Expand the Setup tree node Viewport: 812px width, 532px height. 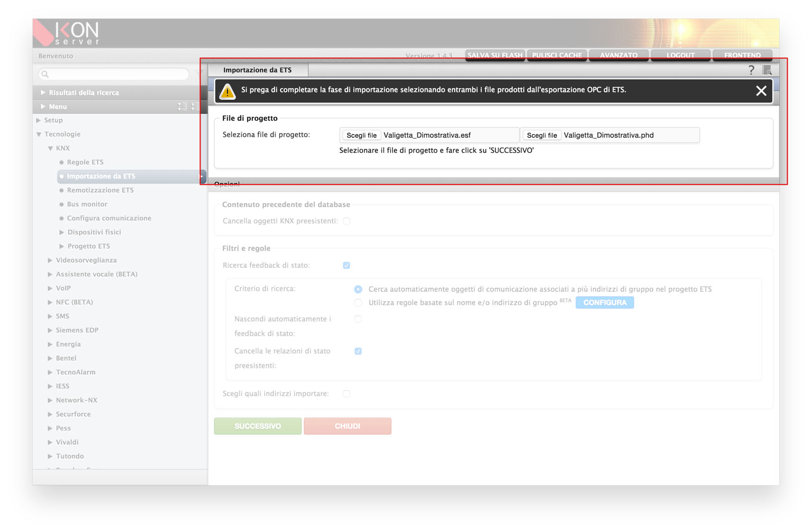[x=39, y=120]
